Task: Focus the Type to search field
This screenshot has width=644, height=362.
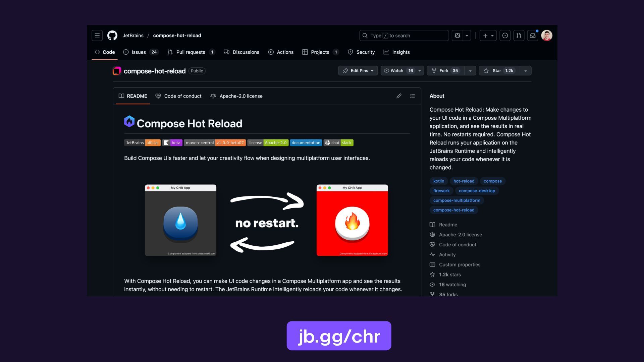Action: [x=404, y=36]
